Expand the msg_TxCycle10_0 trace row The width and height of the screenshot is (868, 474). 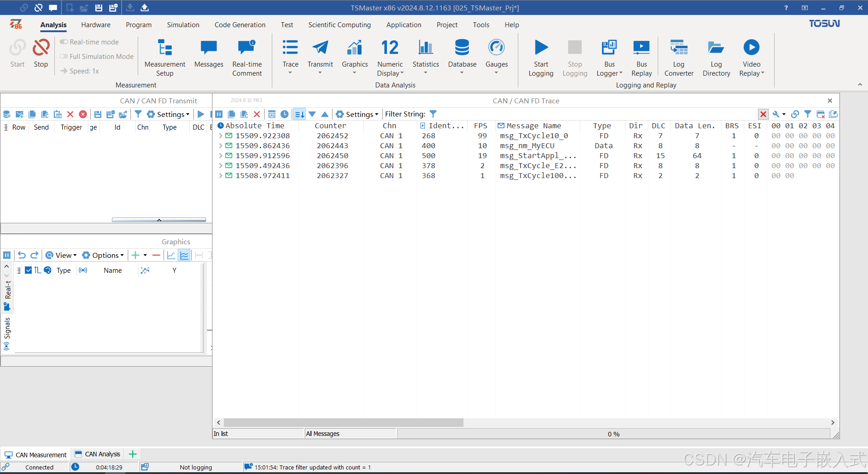tap(221, 135)
